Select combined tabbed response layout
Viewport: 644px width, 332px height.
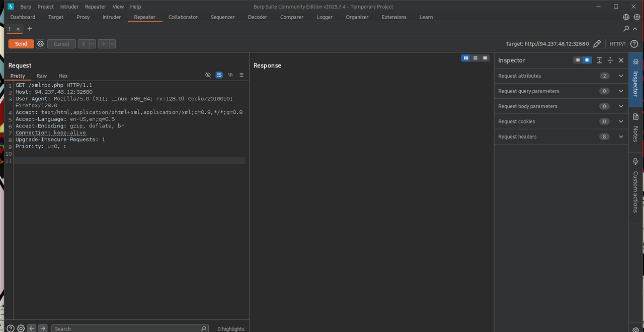click(x=485, y=58)
